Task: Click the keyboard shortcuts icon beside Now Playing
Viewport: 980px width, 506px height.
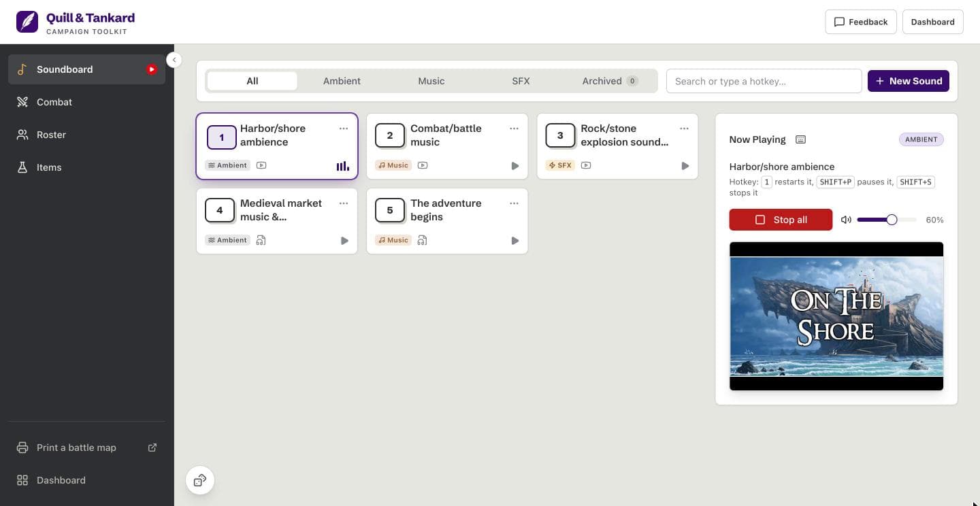Action: (x=801, y=139)
